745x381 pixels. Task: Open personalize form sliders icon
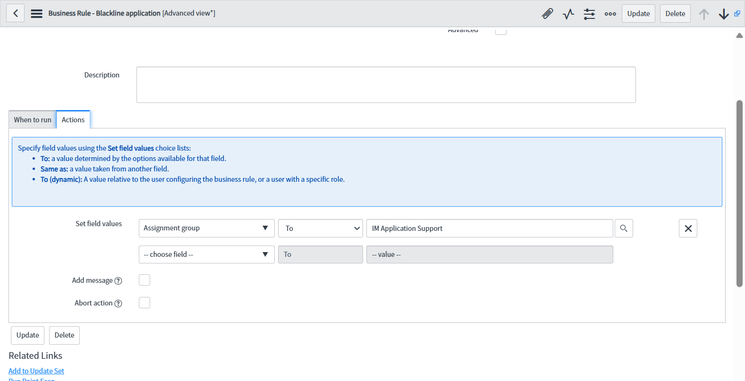coord(589,14)
